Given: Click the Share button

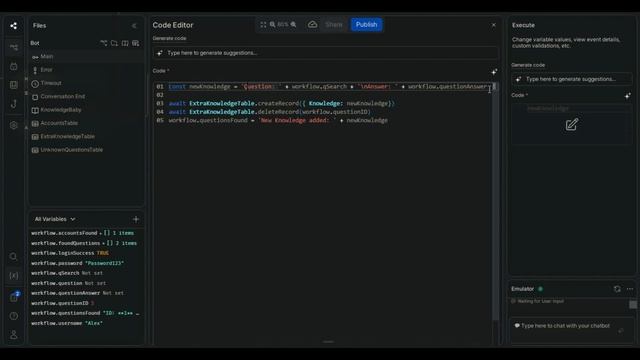Looking at the screenshot, I should tap(334, 24).
